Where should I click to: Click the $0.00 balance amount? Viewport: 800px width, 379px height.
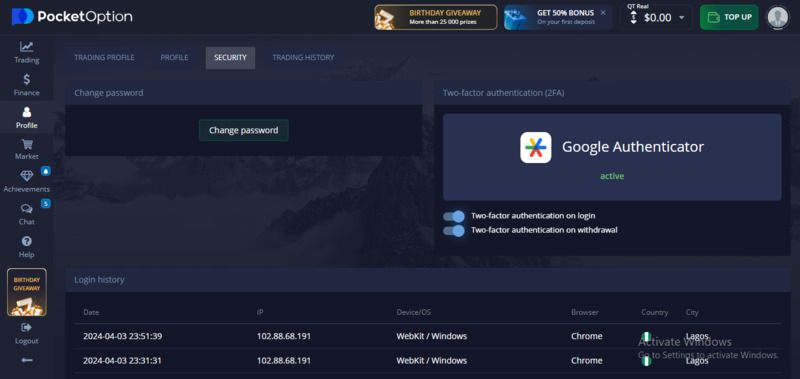click(x=658, y=18)
